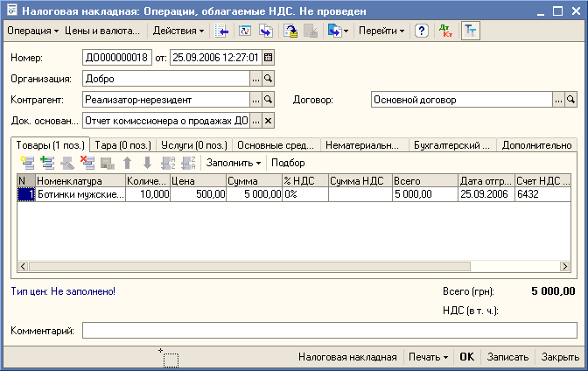Click the find-in-list toolbar icon
The image size is (588, 371).
pos(221,31)
